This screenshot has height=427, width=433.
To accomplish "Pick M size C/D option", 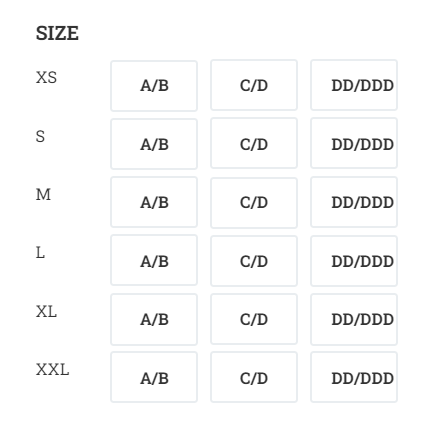I will click(254, 203).
